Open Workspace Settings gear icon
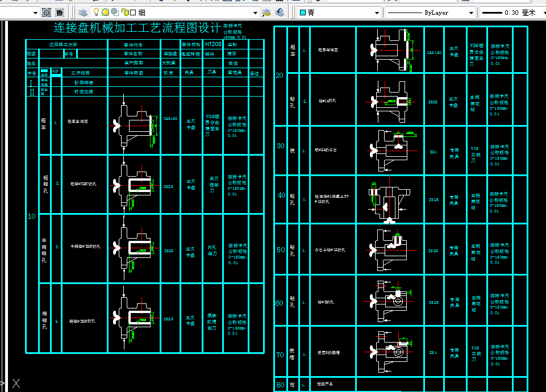Screen dimensions: 546x392 pyautogui.click(x=47, y=13)
